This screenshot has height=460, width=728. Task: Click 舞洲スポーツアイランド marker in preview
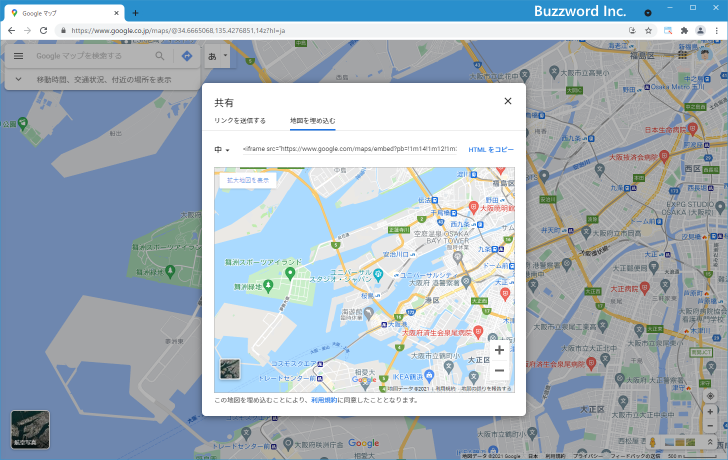click(x=290, y=273)
